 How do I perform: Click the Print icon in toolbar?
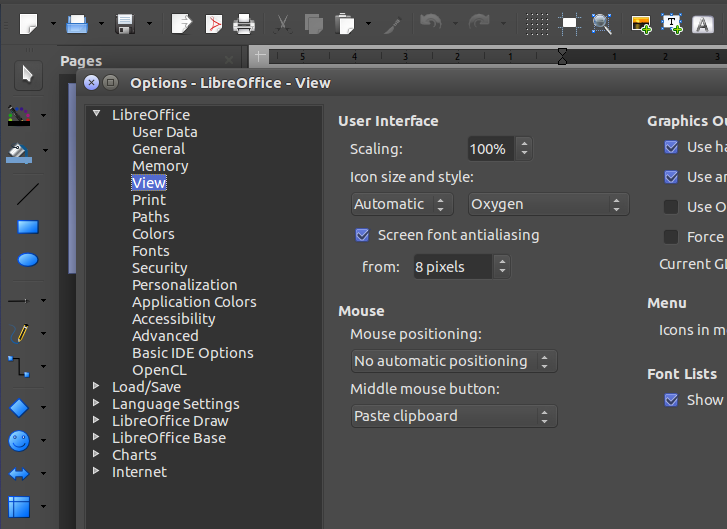click(x=244, y=24)
